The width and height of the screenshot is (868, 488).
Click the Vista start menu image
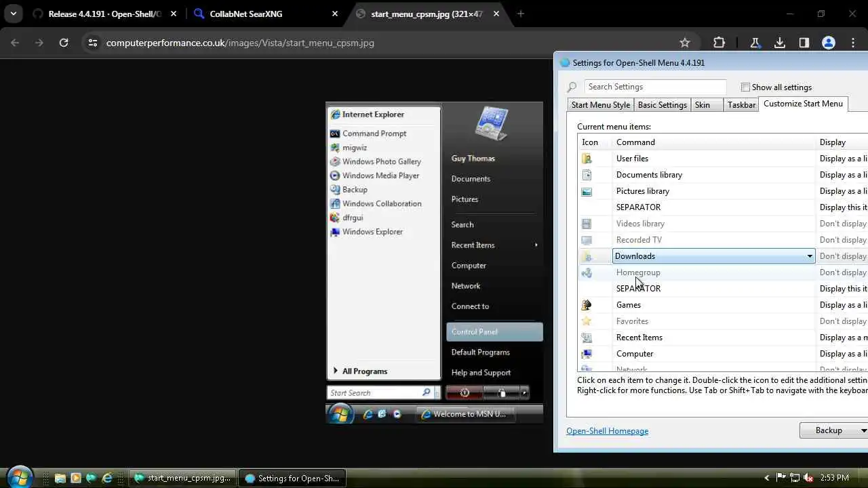tap(434, 262)
